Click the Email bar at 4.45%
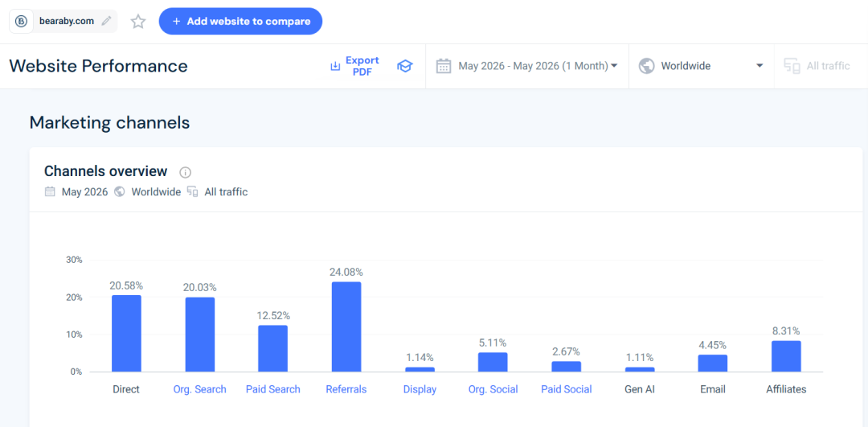868x427 pixels. pyautogui.click(x=712, y=363)
